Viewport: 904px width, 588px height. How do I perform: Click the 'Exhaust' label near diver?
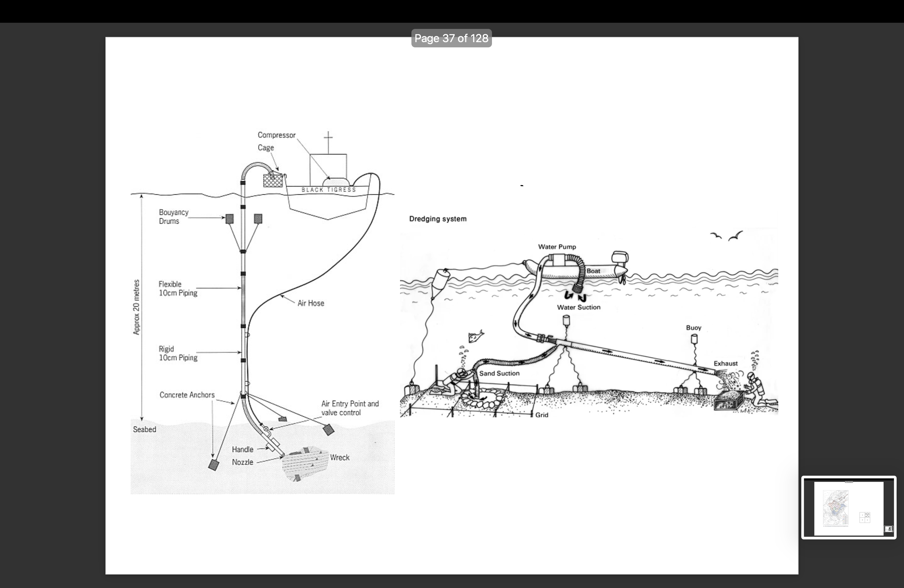point(725,364)
